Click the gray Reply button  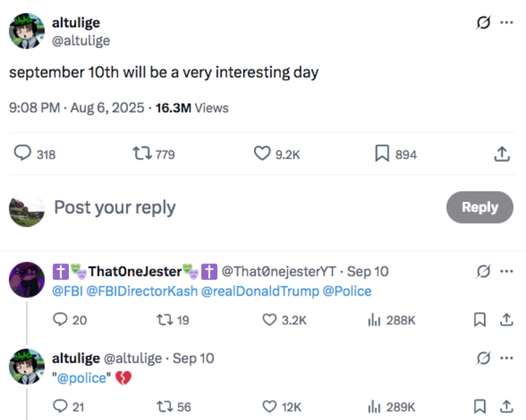click(x=480, y=207)
